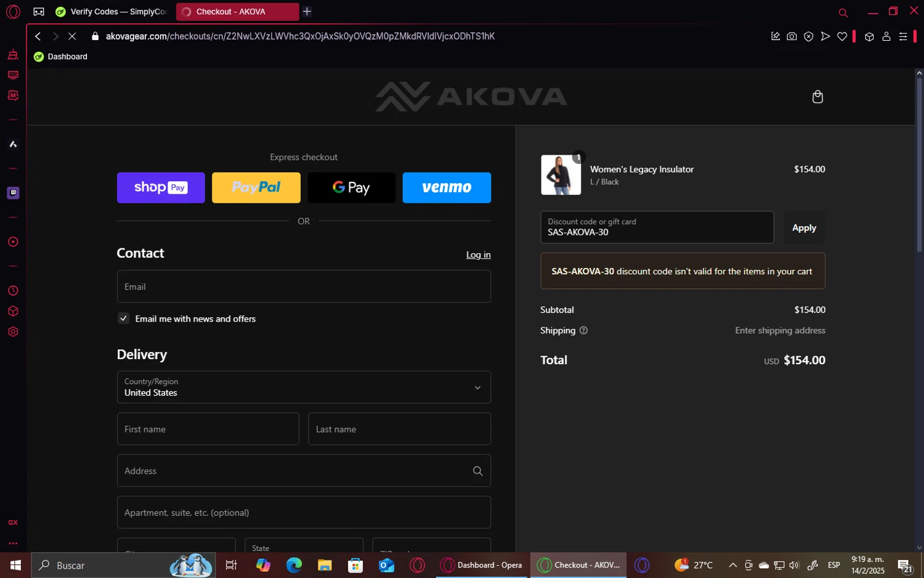Open the Opera GX menu logo
The height and width of the screenshot is (578, 924).
point(13,12)
